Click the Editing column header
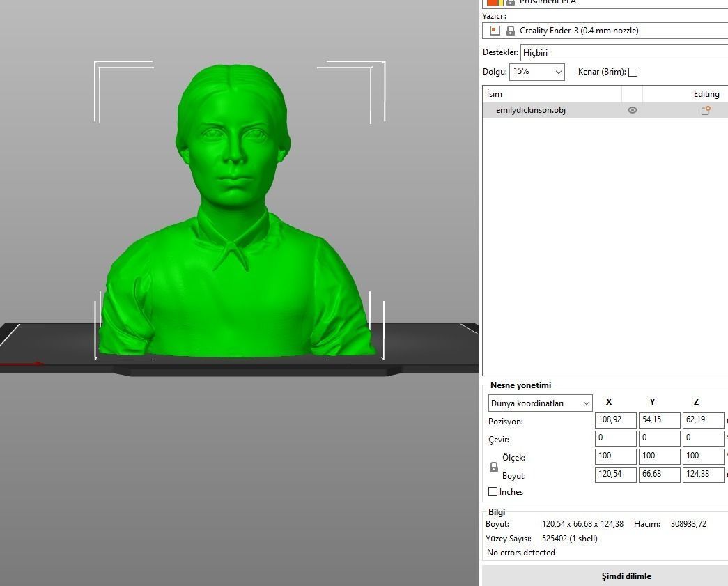 point(706,94)
